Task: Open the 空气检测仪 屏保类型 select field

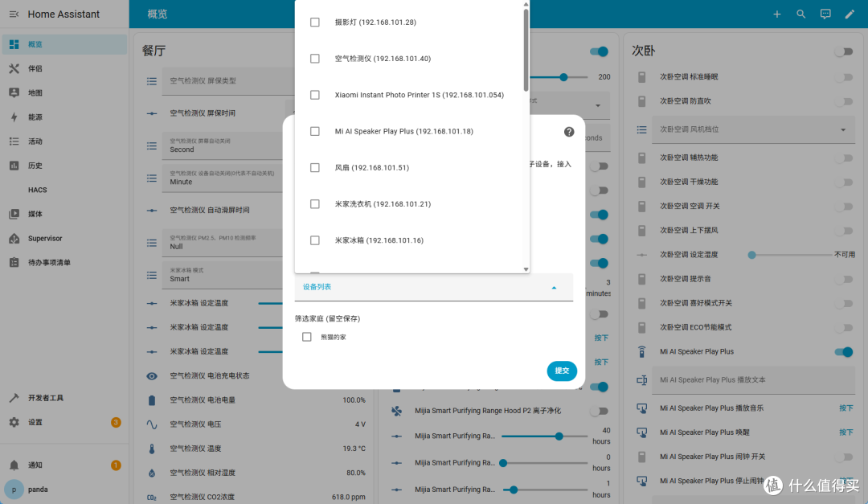Action: (228, 81)
